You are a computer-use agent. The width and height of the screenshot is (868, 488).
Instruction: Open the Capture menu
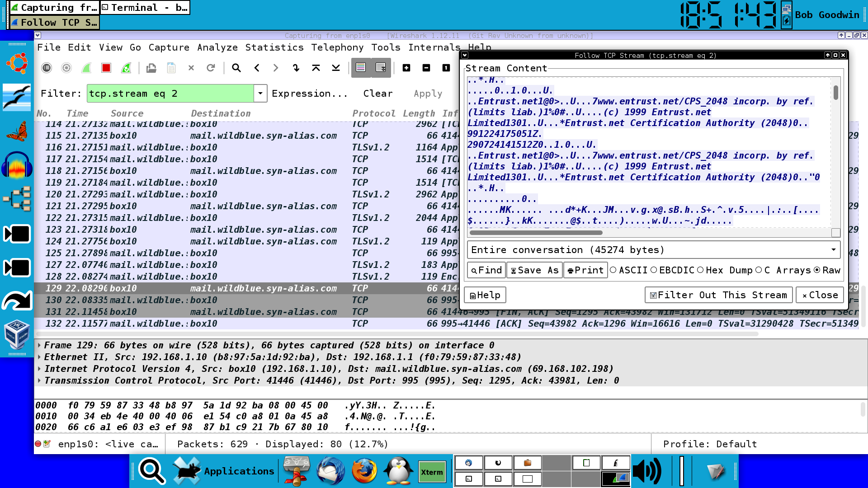coord(169,47)
